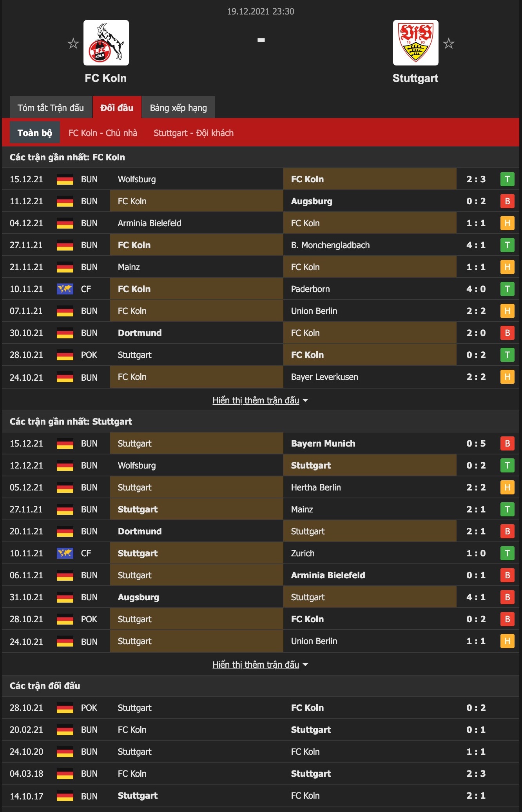This screenshot has height=812, width=522.
Task: Open the Wolfsburg vs FC Koln 2:3 match
Action: 261,179
